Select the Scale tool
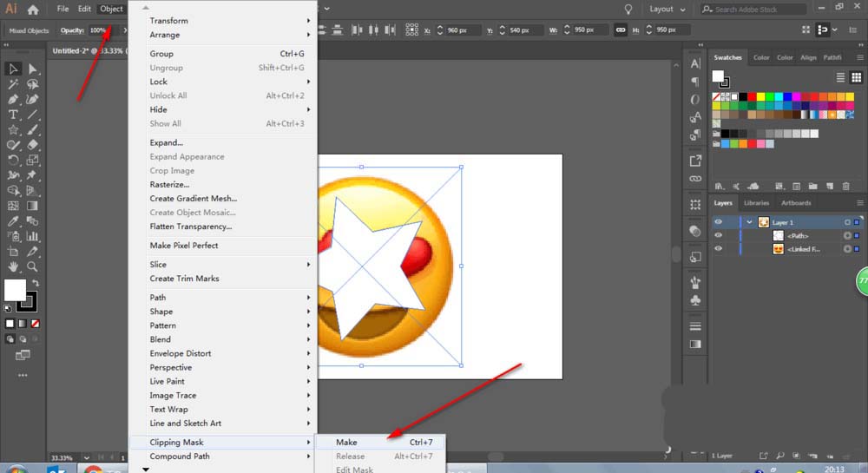868x473 pixels. pyautogui.click(x=33, y=161)
